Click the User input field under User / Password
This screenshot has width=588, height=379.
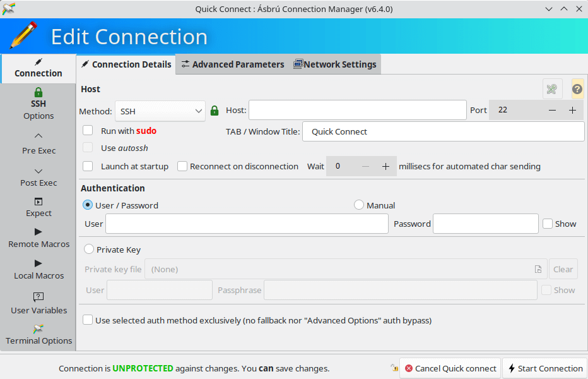[x=247, y=224]
